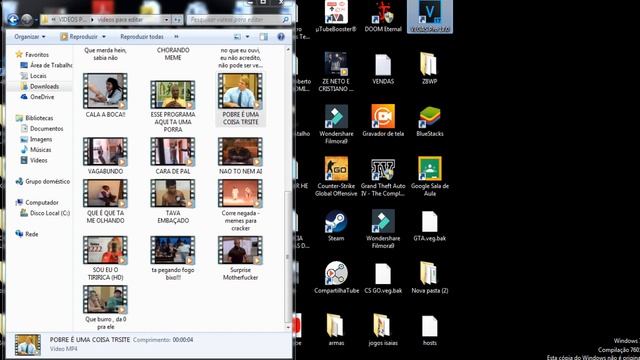The image size is (640, 360).
Task: Launch BlueStacks desktop shortcut
Action: click(429, 121)
